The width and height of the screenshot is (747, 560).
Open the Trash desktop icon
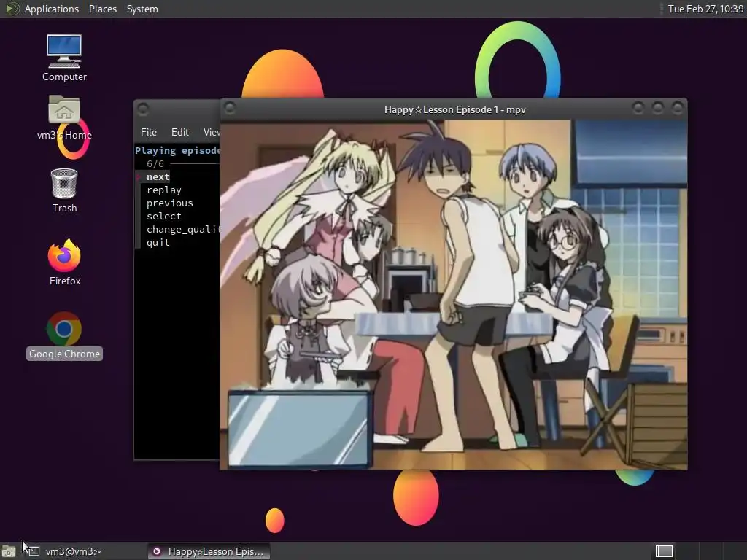point(64,190)
